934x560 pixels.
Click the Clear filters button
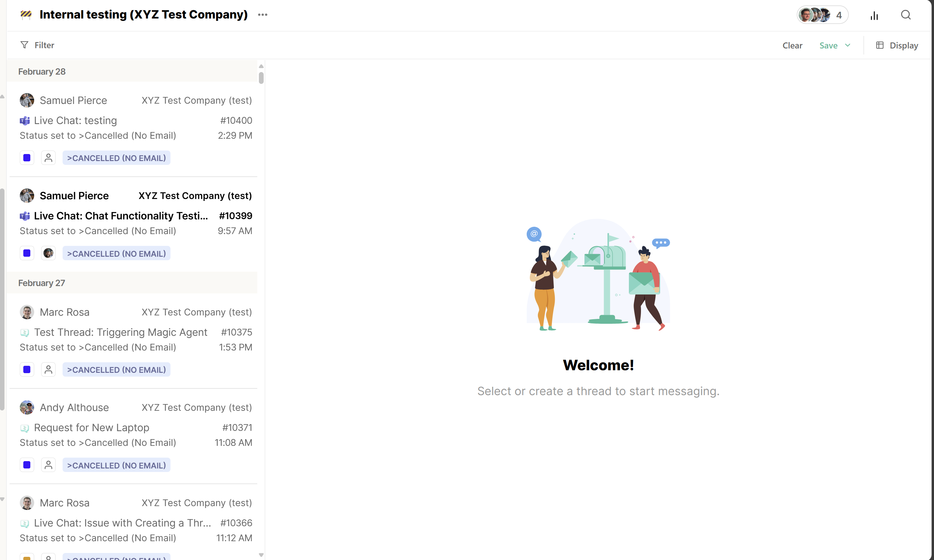(792, 45)
